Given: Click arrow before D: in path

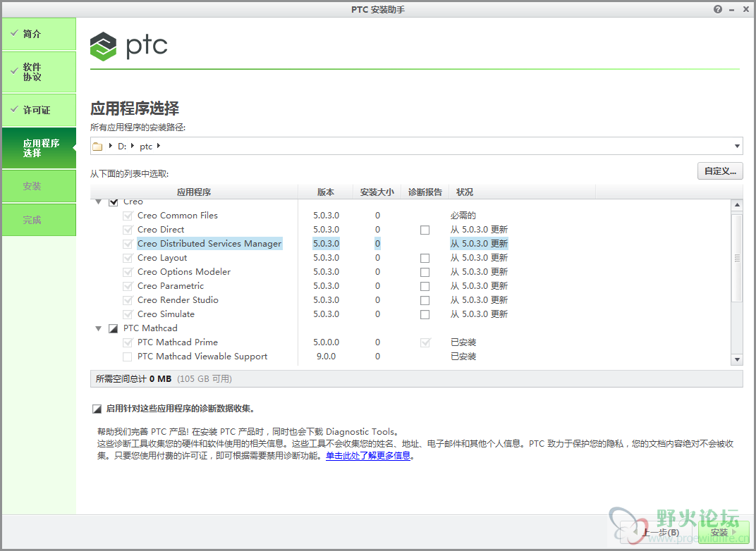Looking at the screenshot, I should 111,145.
